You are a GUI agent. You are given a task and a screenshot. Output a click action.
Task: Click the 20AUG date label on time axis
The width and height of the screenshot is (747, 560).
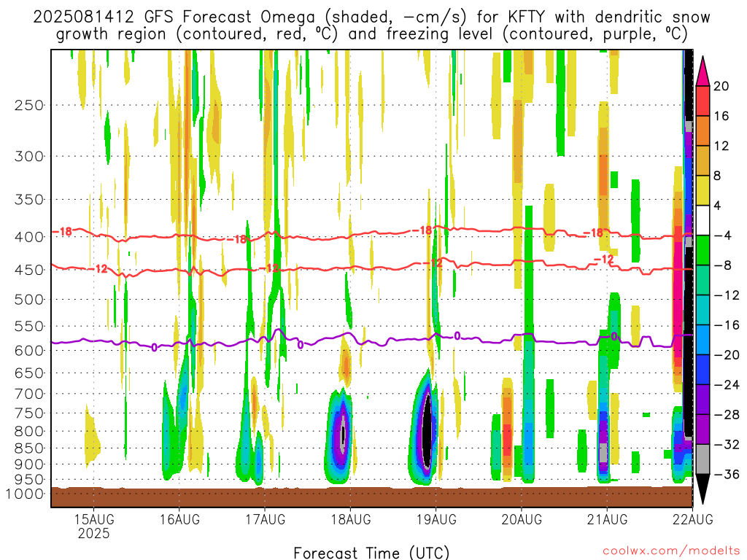pyautogui.click(x=522, y=519)
